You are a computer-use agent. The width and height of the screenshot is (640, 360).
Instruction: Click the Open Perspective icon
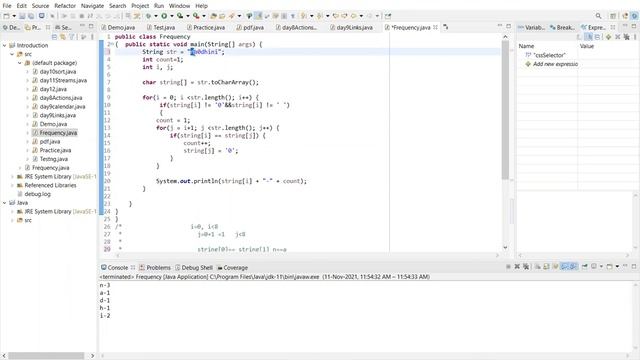[613, 16]
